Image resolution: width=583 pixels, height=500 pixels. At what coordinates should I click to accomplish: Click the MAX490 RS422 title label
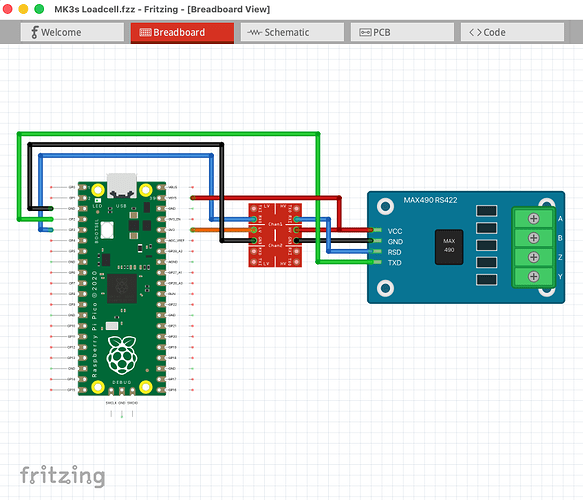click(x=431, y=200)
